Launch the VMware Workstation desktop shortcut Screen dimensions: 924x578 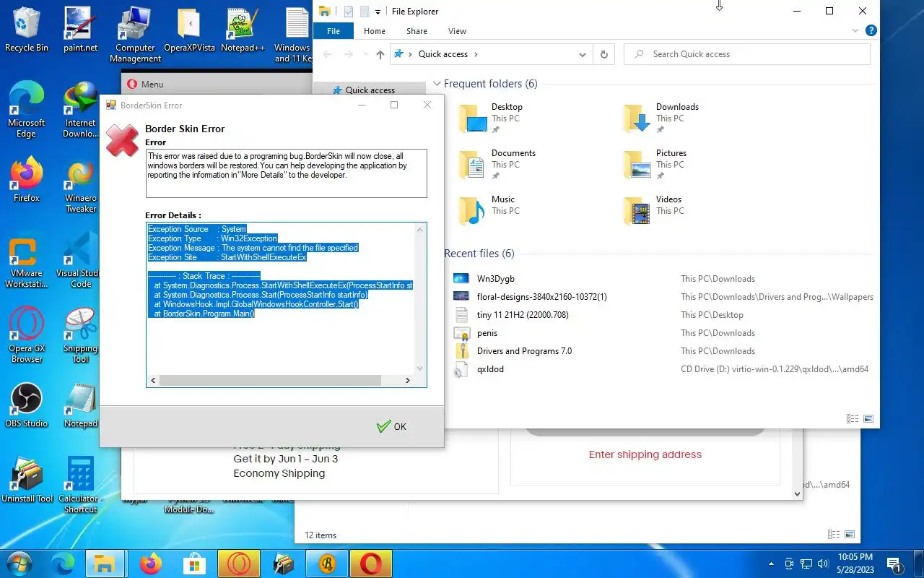27,263
